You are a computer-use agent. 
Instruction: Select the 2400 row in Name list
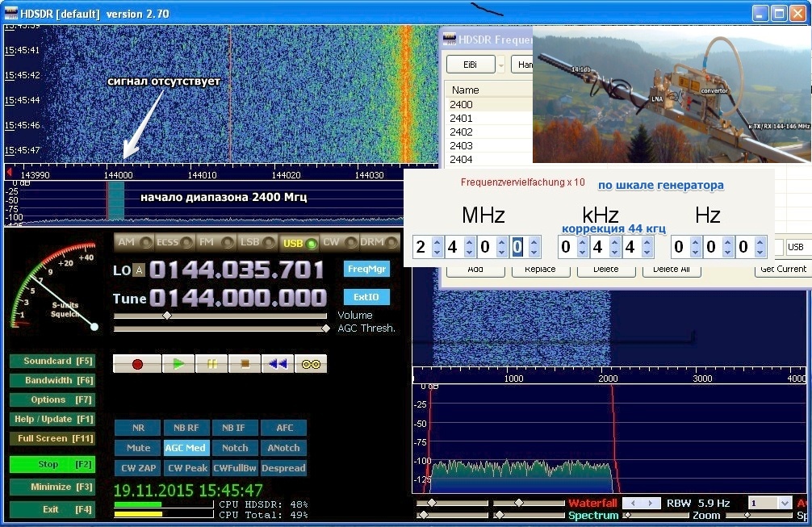click(489, 105)
